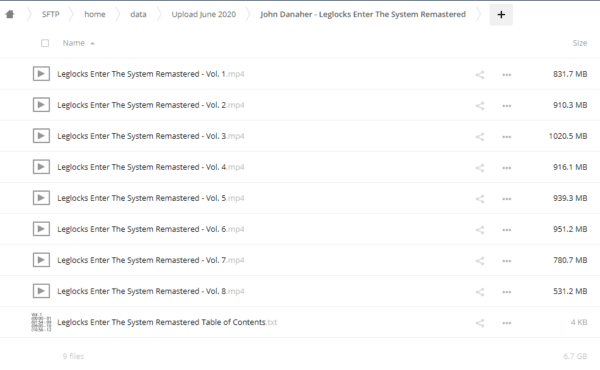Viewport: 600px width, 370px height.
Task: Open Leglocks Enter The System Remastered - Vol. 7.mp4
Action: pyautogui.click(x=151, y=260)
